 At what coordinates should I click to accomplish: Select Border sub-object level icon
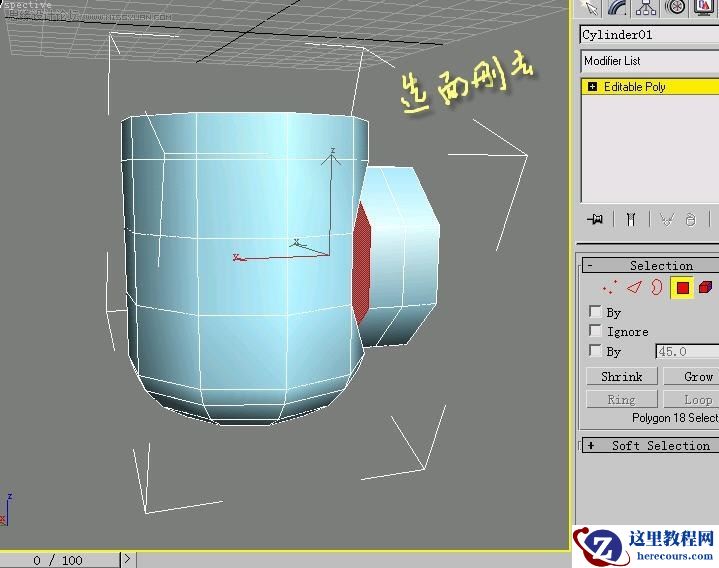coord(657,288)
